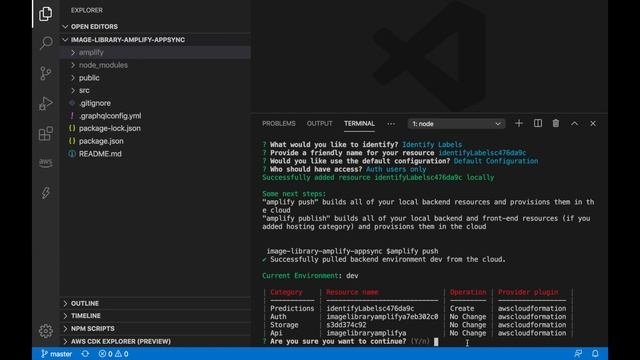Click the 'Operation' table header in terminal
Viewport: 640px width, 360px height.
coord(468,292)
